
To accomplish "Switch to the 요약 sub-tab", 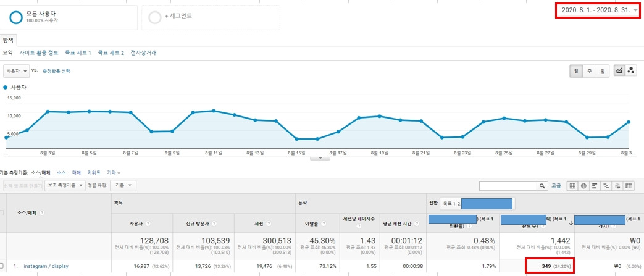I will [8, 53].
